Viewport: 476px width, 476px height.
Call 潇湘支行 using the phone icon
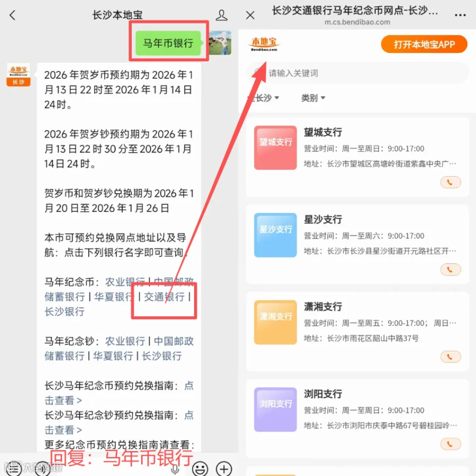click(x=451, y=357)
